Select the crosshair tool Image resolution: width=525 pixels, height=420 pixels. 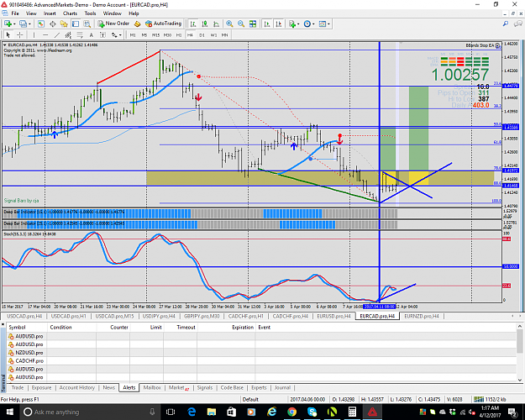pos(20,34)
